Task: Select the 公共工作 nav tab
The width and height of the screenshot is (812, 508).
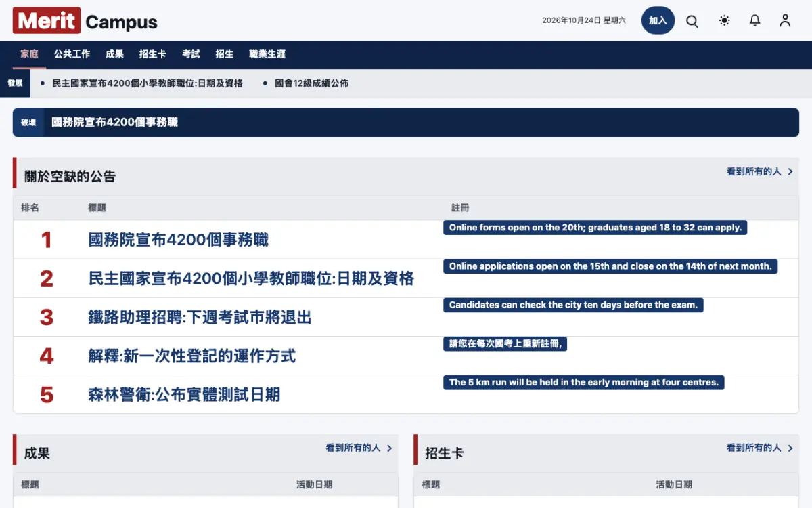Action: 72,54
